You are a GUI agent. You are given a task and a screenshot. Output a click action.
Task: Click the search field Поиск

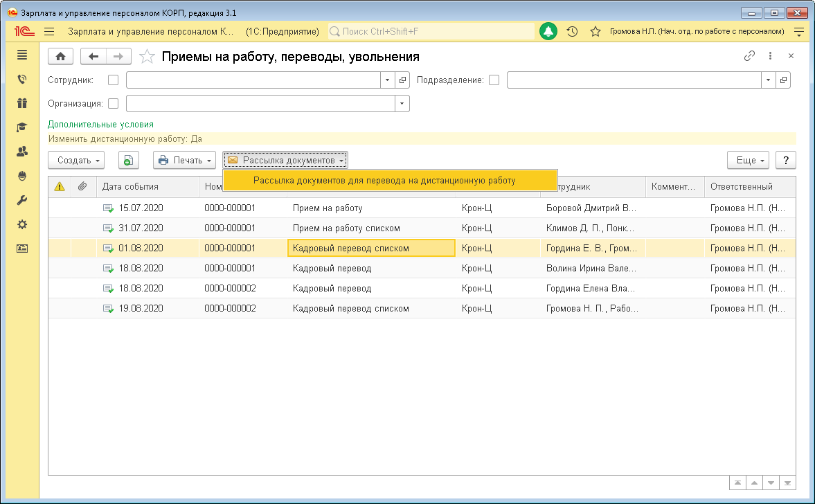[x=429, y=32]
